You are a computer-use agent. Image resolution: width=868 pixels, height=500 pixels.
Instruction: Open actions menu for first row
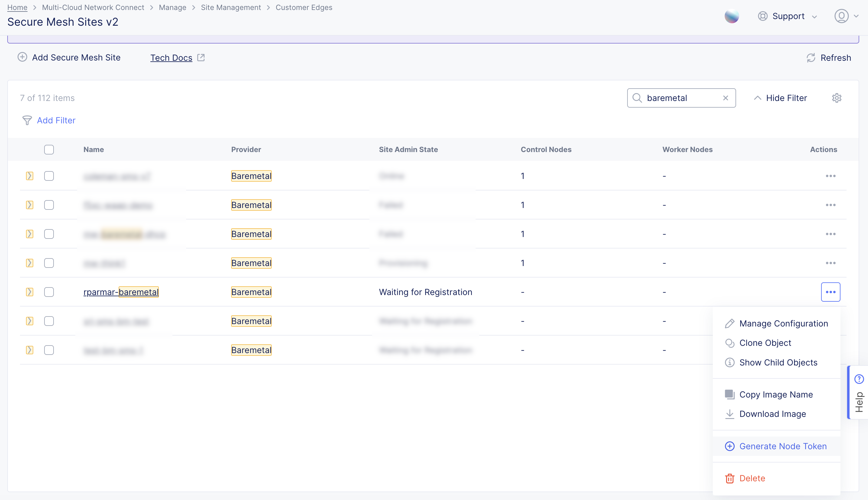(x=830, y=176)
